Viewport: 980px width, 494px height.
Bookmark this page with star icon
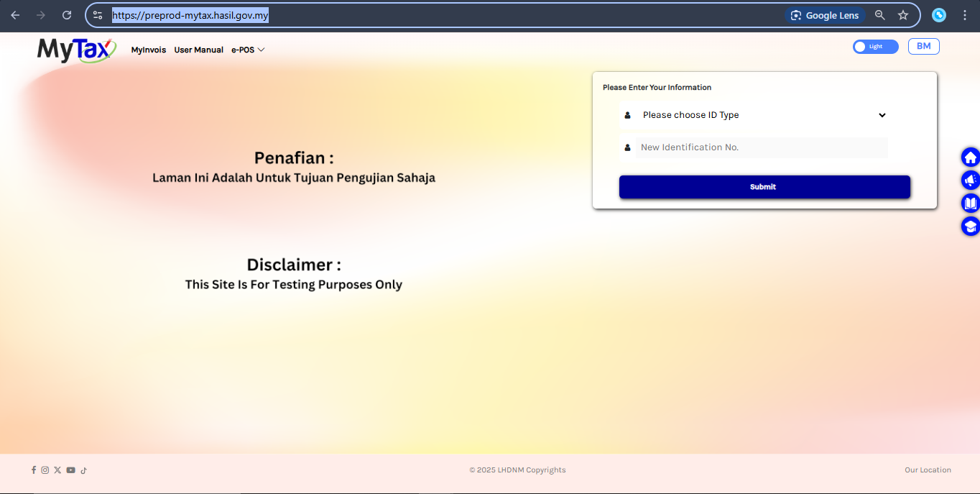coord(903,15)
